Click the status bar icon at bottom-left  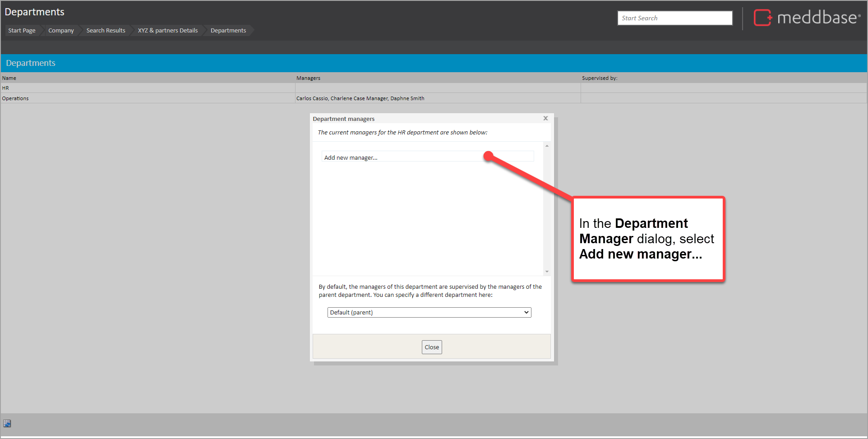(7, 423)
